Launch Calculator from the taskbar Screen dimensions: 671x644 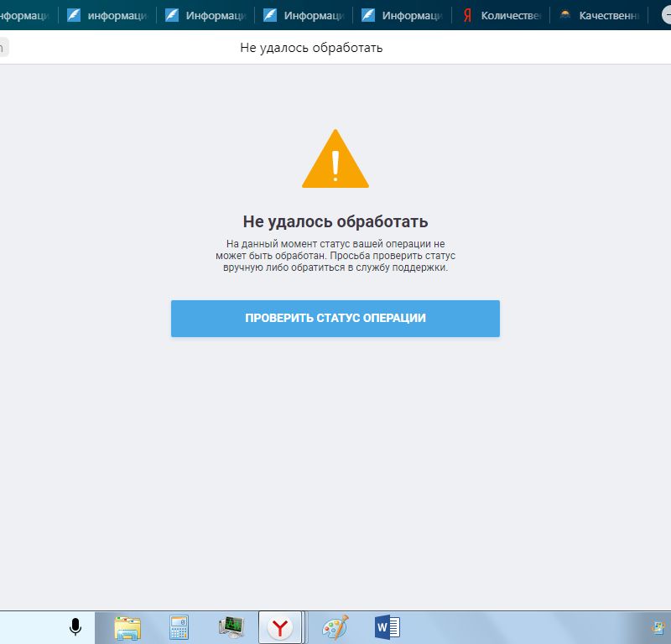pos(179,627)
